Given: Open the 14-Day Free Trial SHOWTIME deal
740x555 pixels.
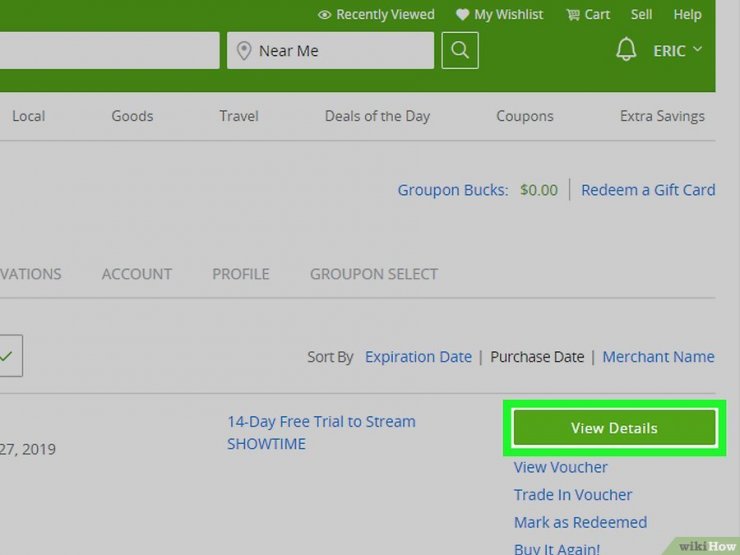Looking at the screenshot, I should (321, 432).
